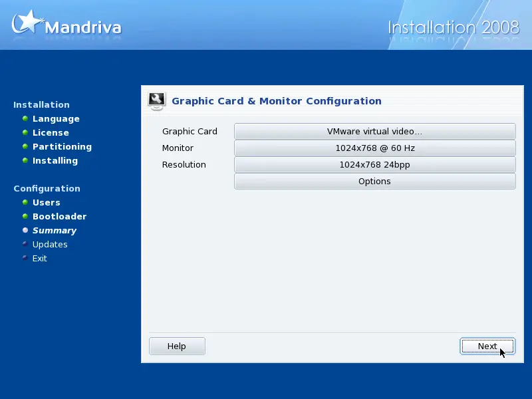The image size is (532, 399).
Task: Select the Installing step in sidebar
Action: coord(55,160)
